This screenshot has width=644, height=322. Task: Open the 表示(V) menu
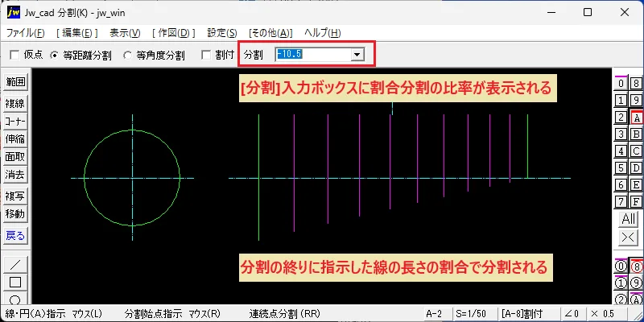(126, 33)
